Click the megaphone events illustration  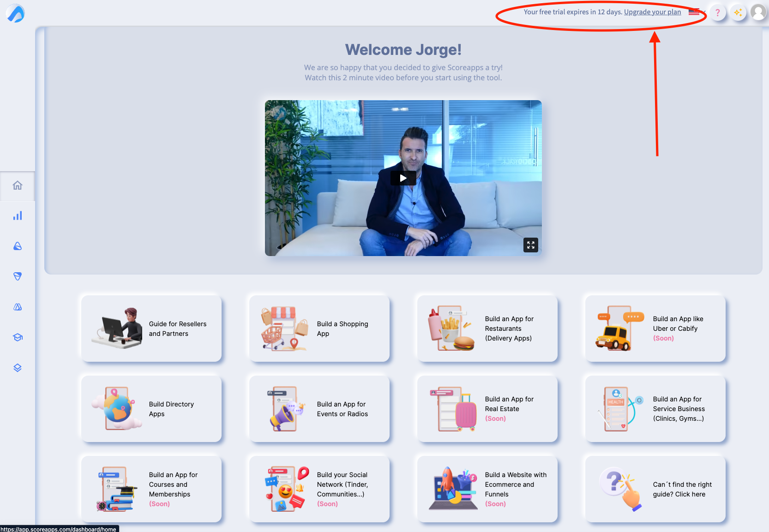click(x=286, y=409)
